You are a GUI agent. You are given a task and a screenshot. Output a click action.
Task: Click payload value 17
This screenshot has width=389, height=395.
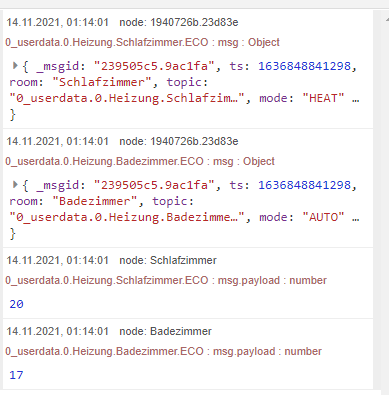click(16, 375)
